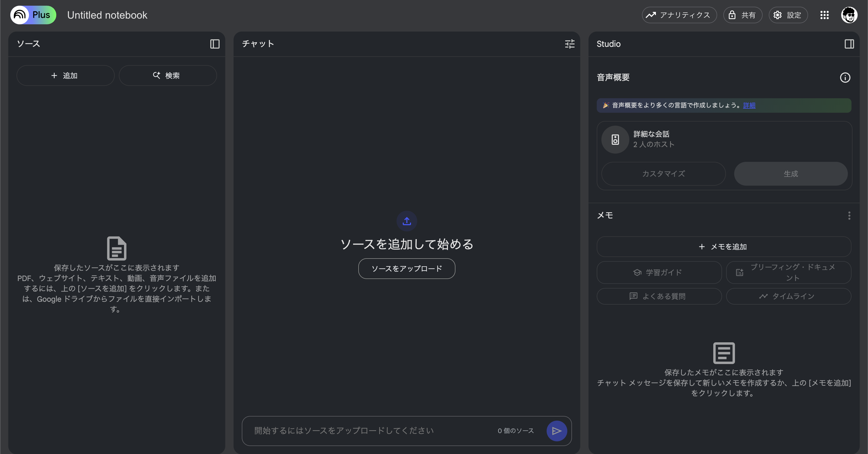Open the 設定 settings menu
The height and width of the screenshot is (454, 868).
coord(788,15)
